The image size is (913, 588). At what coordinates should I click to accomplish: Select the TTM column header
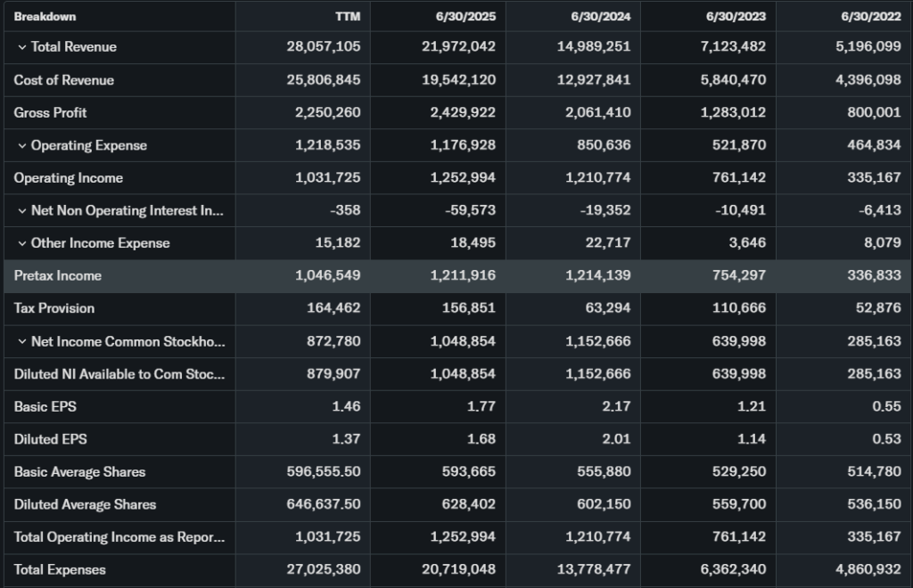coord(346,16)
